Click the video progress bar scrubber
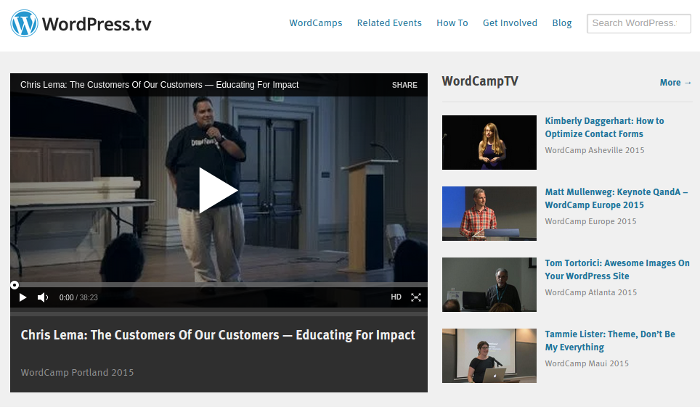The height and width of the screenshot is (412, 700). coord(14,285)
